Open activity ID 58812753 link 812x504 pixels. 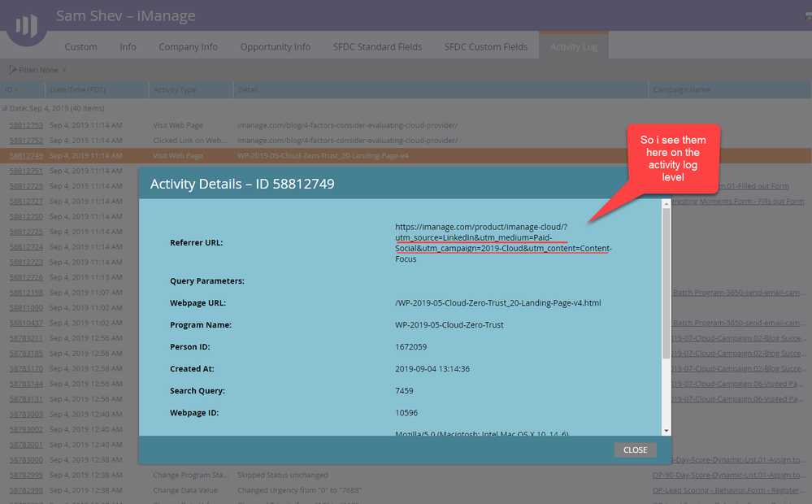pos(26,125)
